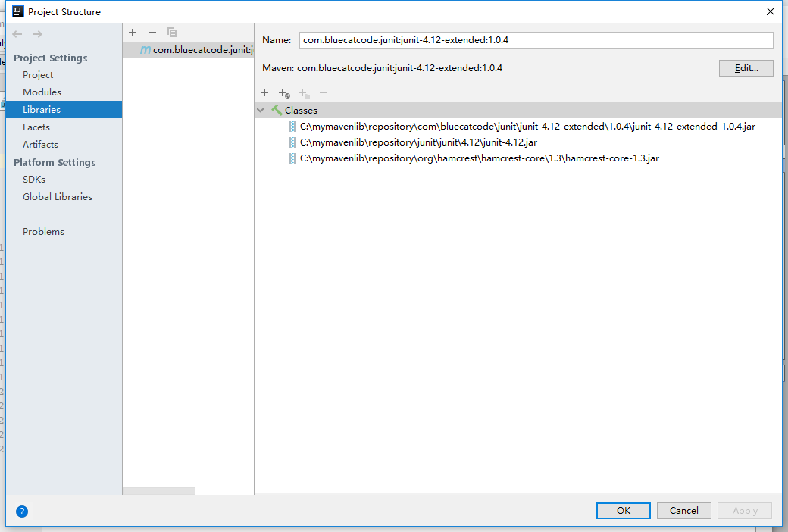788x532 pixels.
Task: Click the back navigation arrow
Action: click(x=17, y=34)
